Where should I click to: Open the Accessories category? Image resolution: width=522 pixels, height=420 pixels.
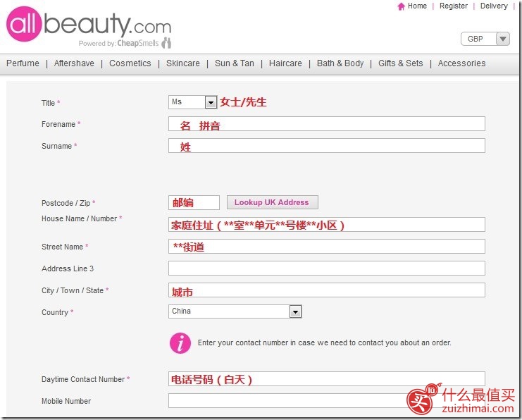[x=461, y=63]
